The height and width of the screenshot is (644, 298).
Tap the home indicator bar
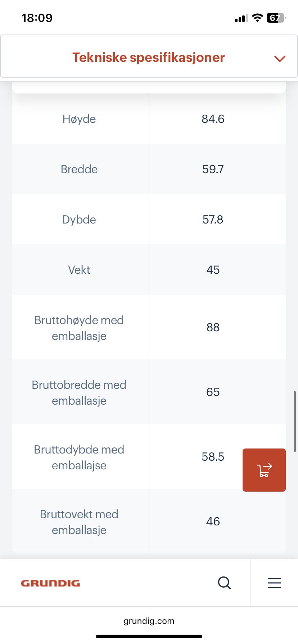(149, 636)
